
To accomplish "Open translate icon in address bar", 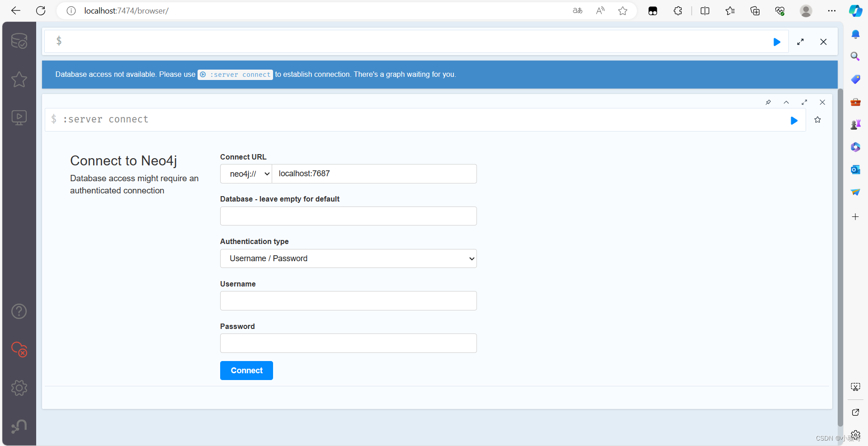I will point(577,11).
